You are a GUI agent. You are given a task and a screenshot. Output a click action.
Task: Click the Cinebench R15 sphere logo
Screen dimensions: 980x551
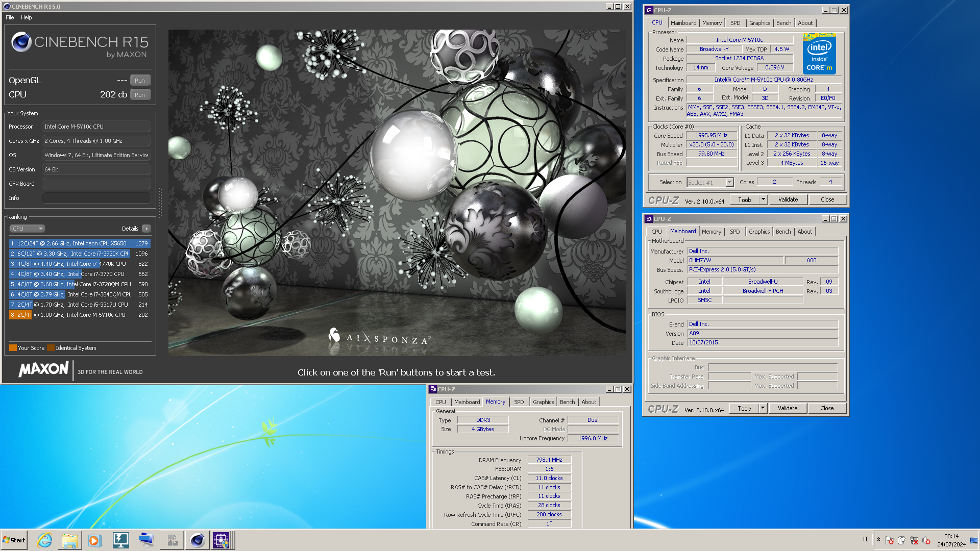tap(21, 42)
